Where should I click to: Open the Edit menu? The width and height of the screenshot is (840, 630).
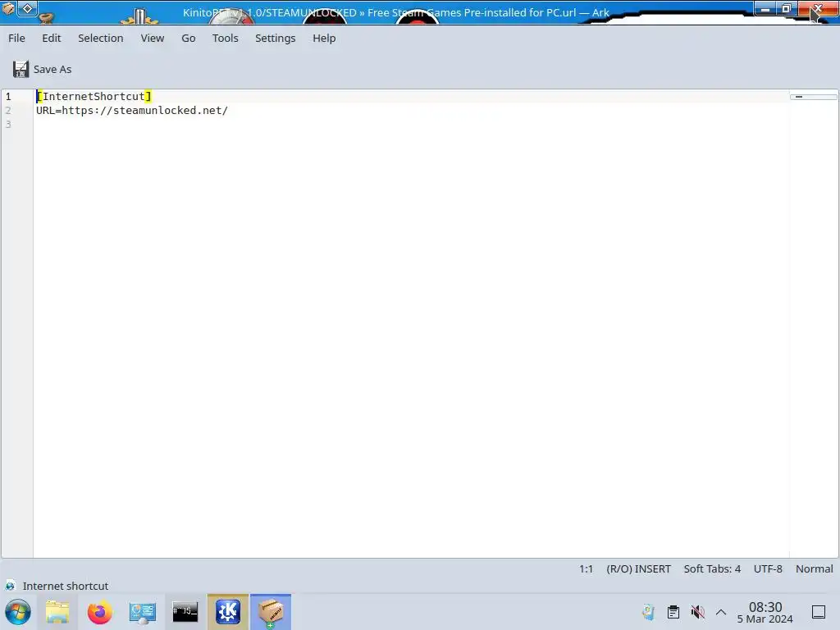[52, 38]
